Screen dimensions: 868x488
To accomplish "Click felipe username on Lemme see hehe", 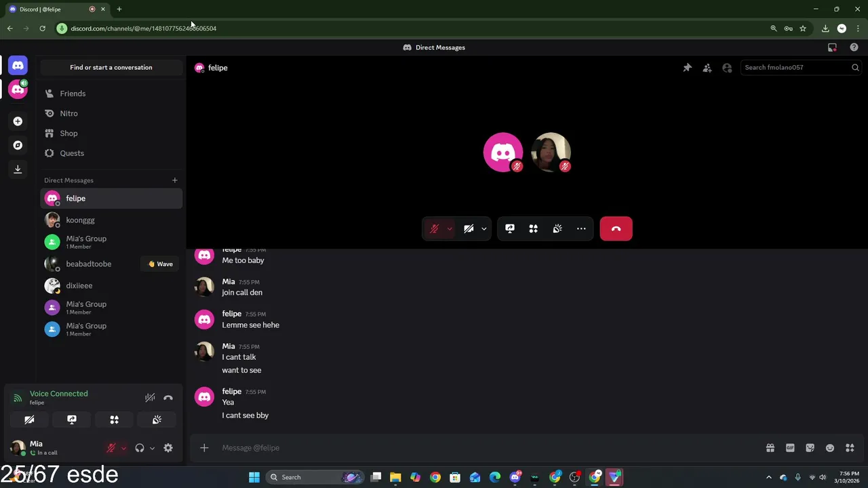I will [231, 314].
